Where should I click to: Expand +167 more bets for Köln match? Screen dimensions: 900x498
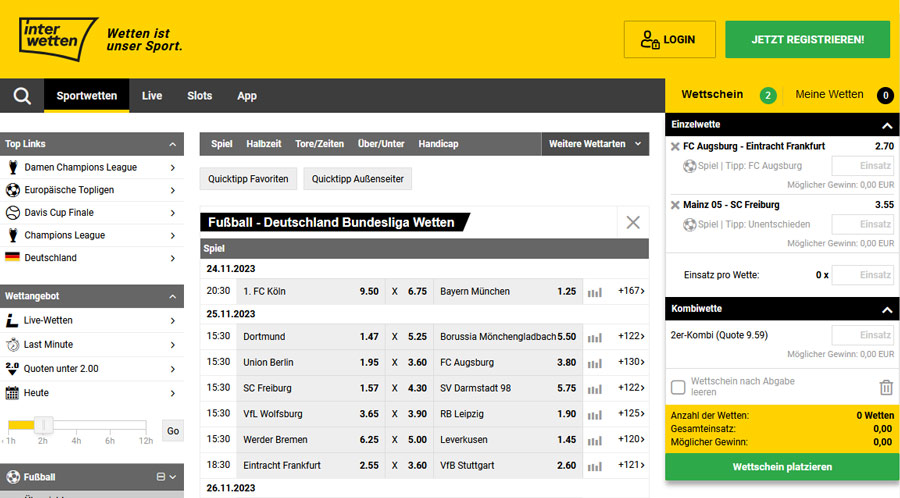coord(631,291)
